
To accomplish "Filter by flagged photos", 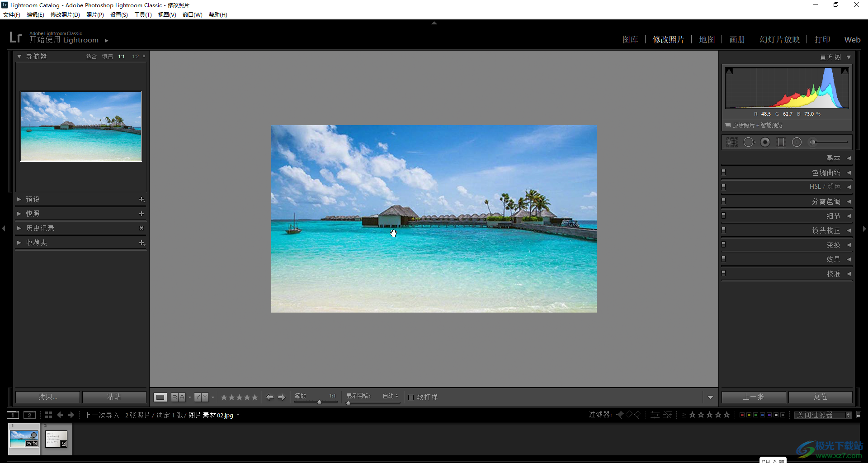I will (x=620, y=414).
